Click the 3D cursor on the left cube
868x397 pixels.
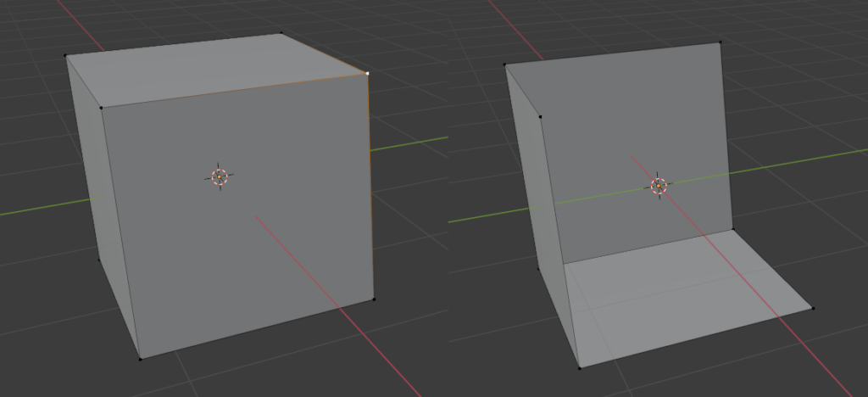(x=219, y=176)
